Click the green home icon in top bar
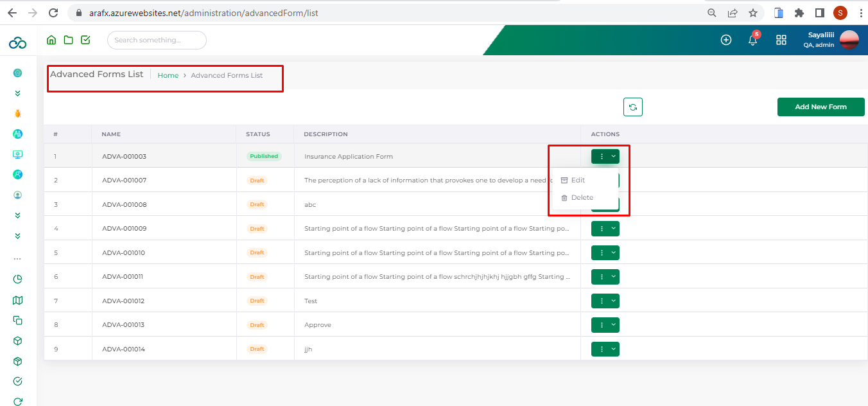 click(x=51, y=40)
